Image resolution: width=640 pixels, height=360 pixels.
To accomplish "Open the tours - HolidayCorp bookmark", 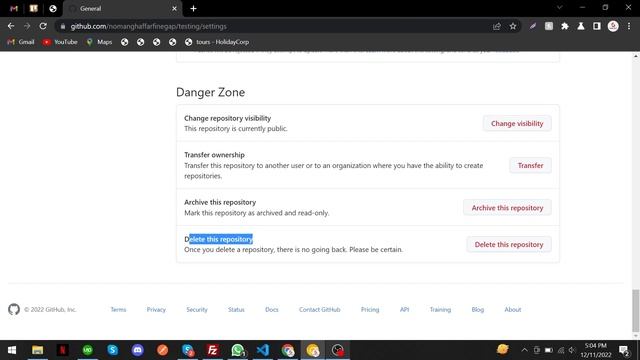I will point(217,42).
